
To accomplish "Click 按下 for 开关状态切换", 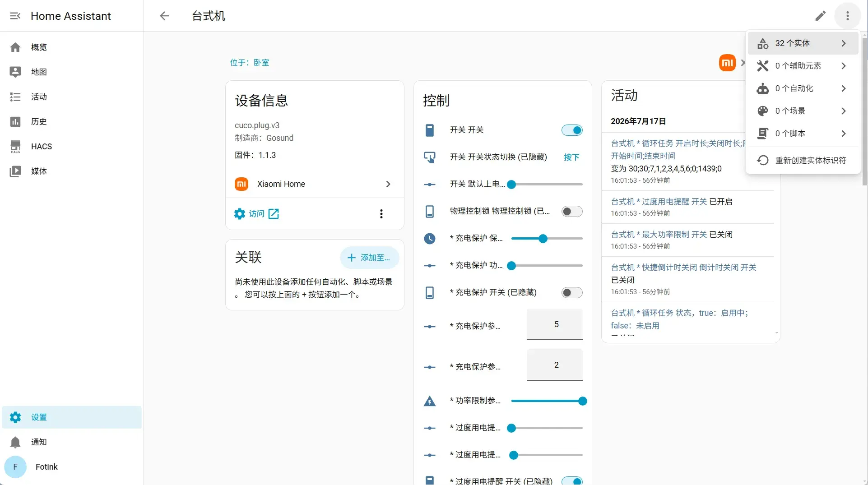I will point(571,157).
